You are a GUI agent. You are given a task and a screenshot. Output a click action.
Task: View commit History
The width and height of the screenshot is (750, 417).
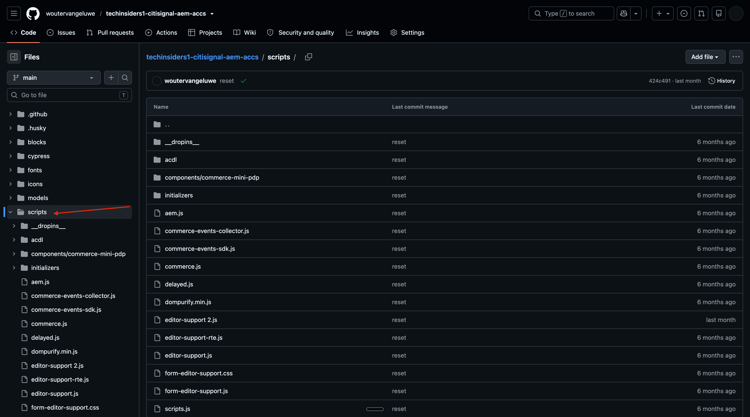[721, 81]
